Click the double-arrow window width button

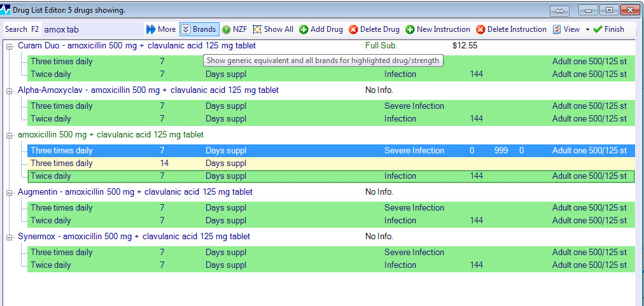[x=559, y=11]
